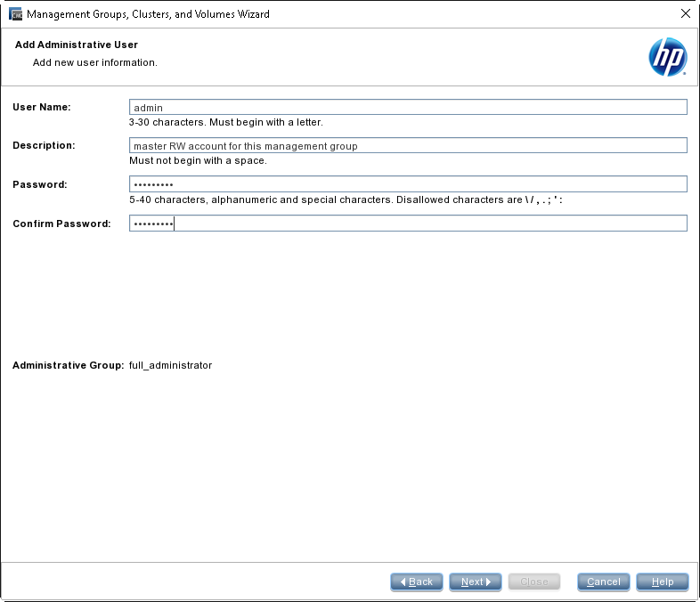Click the disallowed characters password hint
Image resolution: width=700 pixels, height=602 pixels.
tap(346, 199)
